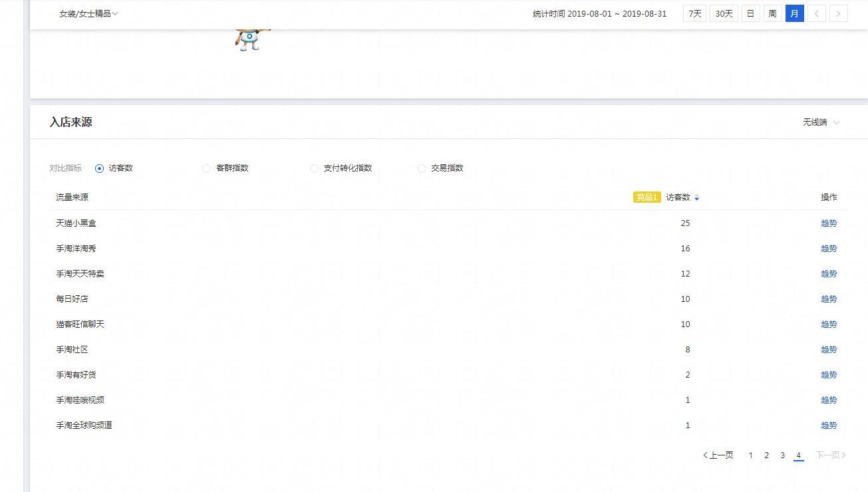View 趋势 for 手淘天天特卖
Image resolution: width=868 pixels, height=492 pixels.
(x=829, y=274)
